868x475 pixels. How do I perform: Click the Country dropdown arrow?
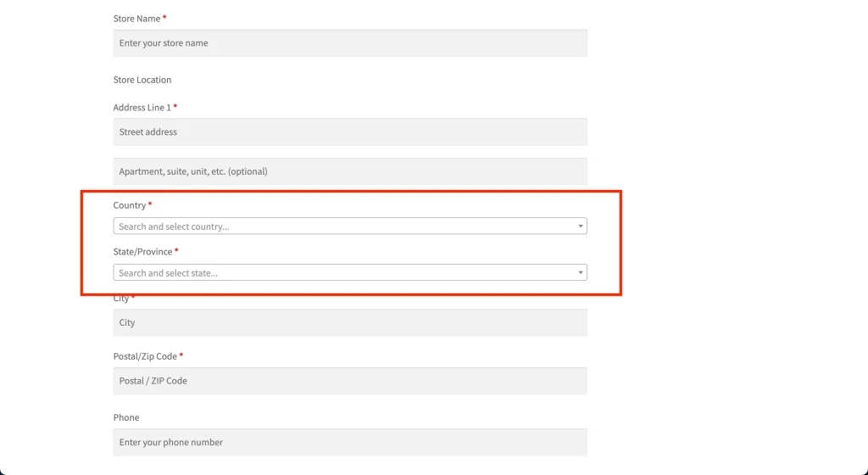[x=581, y=226]
